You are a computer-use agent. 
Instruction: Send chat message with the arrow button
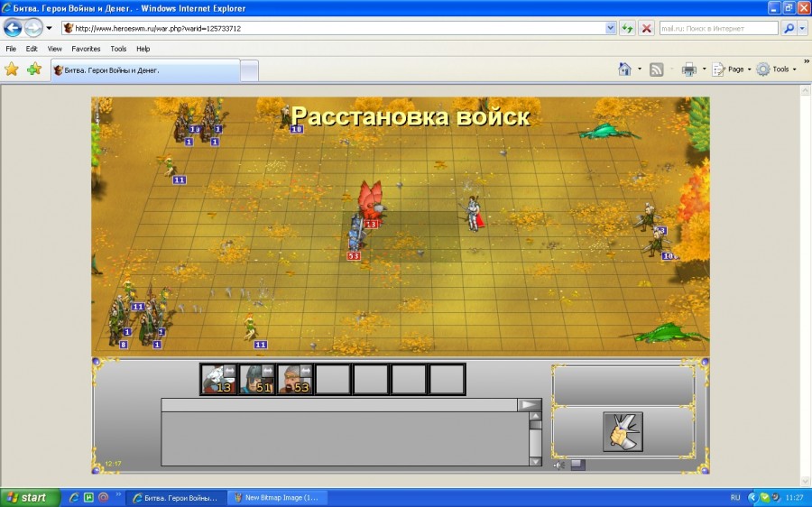[x=530, y=405]
